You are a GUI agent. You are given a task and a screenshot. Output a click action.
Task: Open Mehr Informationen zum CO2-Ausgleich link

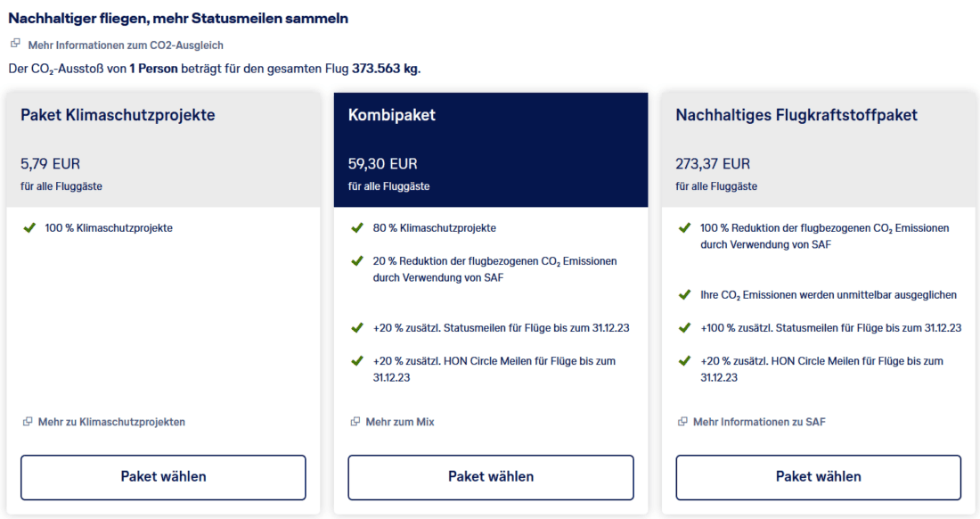126,45
